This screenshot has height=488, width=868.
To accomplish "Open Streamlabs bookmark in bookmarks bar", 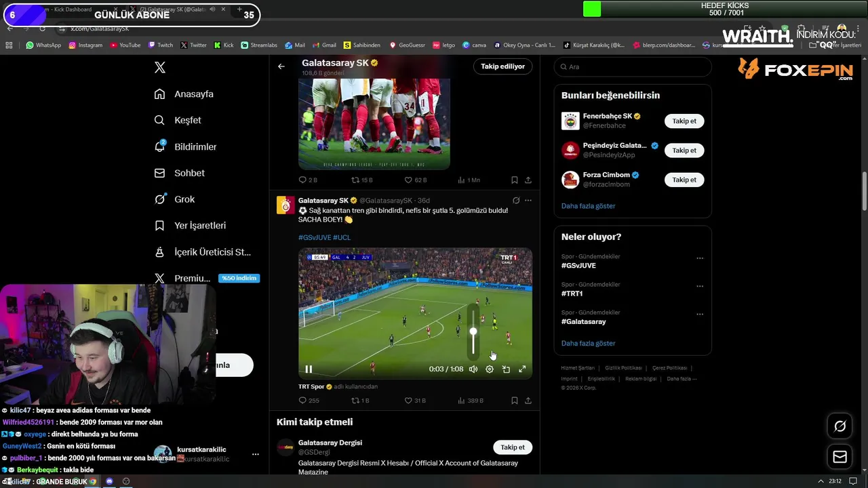I will 259,45.
